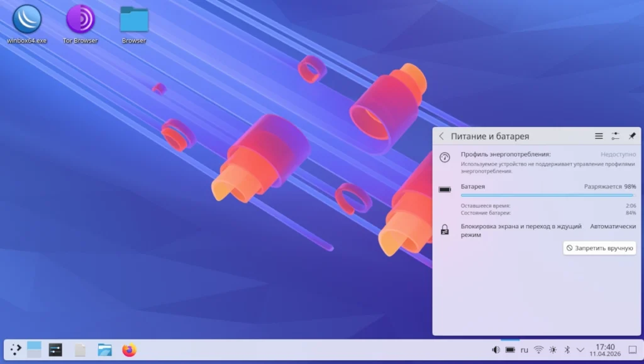Open the KDE application launcher
The width and height of the screenshot is (644, 364).
point(16,350)
